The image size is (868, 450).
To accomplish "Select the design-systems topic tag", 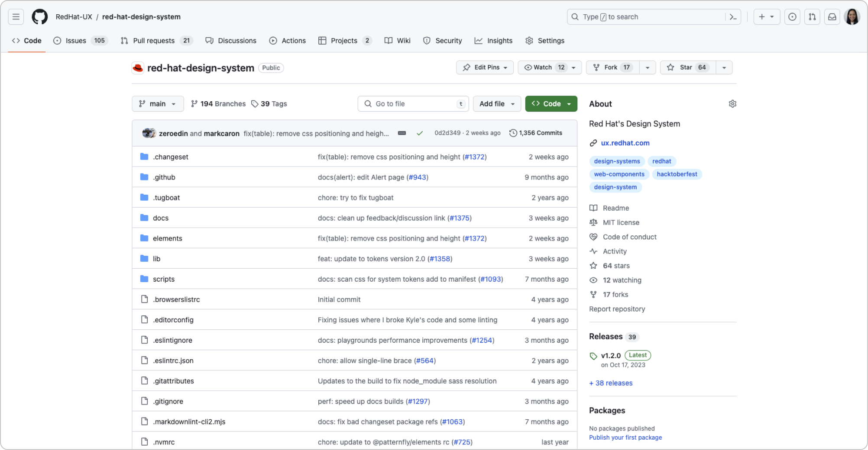I will coord(617,161).
